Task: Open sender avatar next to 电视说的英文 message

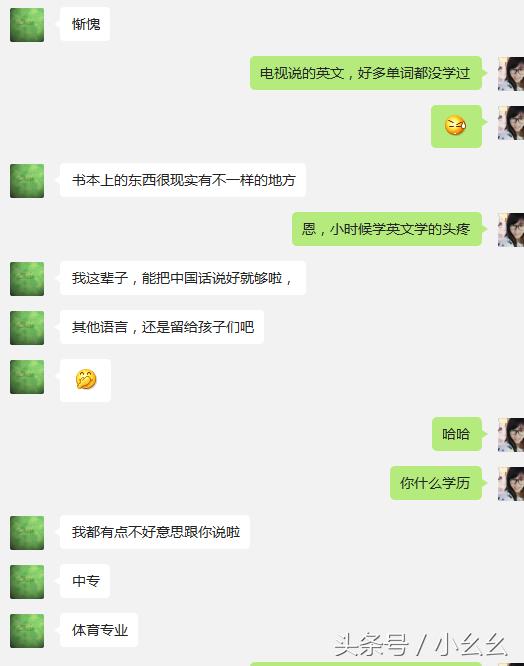Action: (511, 73)
